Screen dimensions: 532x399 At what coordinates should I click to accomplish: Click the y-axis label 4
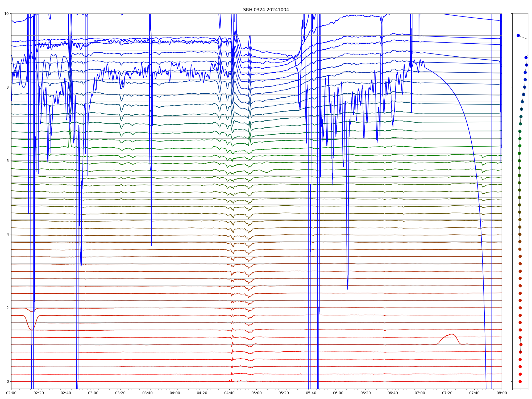(x=8, y=234)
